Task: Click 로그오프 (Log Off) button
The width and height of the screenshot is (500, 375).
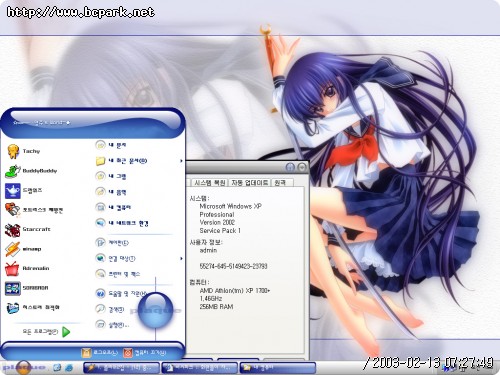Action: pyautogui.click(x=100, y=353)
